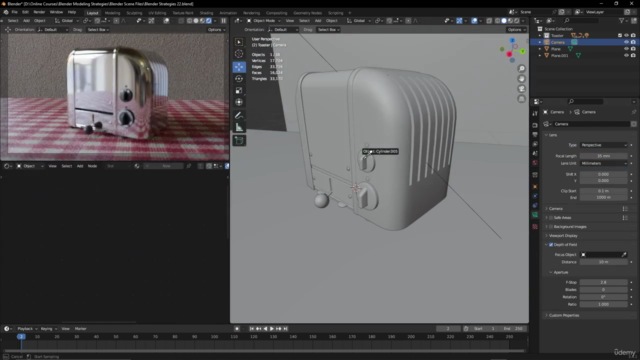The width and height of the screenshot is (640, 360).
Task: Pick focus object with eyedropper
Action: (x=624, y=255)
